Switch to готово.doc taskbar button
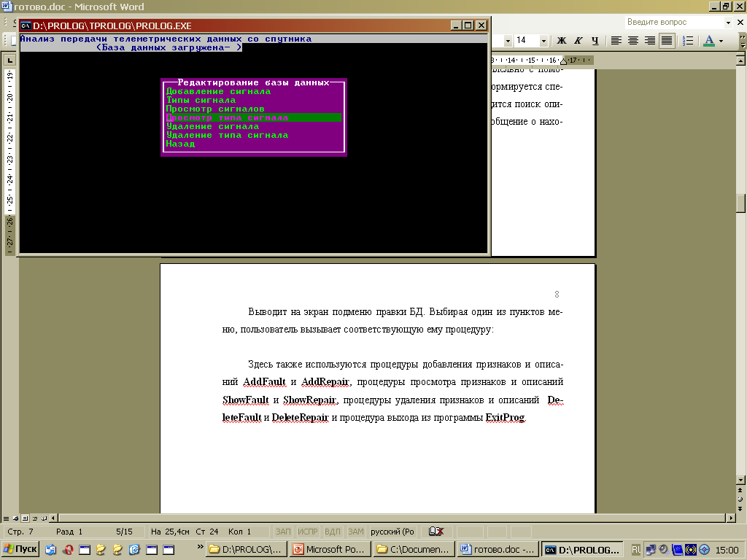747x560 pixels. (x=498, y=550)
